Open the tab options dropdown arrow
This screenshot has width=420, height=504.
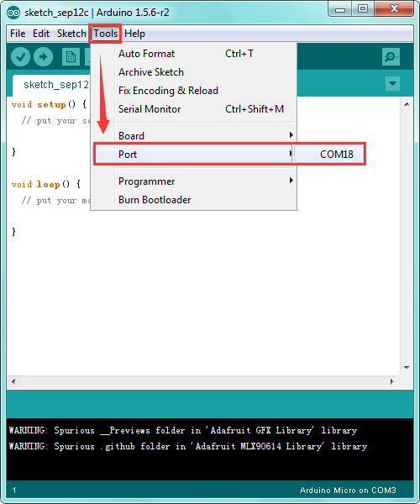[392, 83]
